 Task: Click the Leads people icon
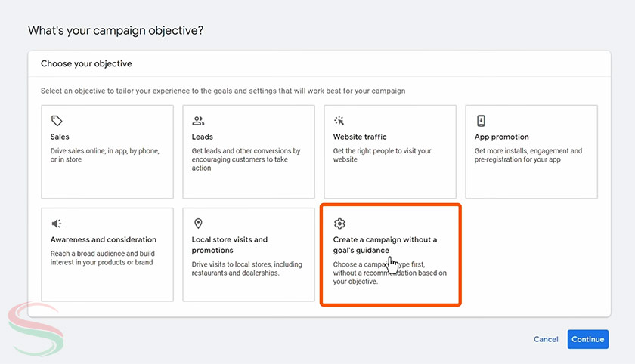point(198,121)
